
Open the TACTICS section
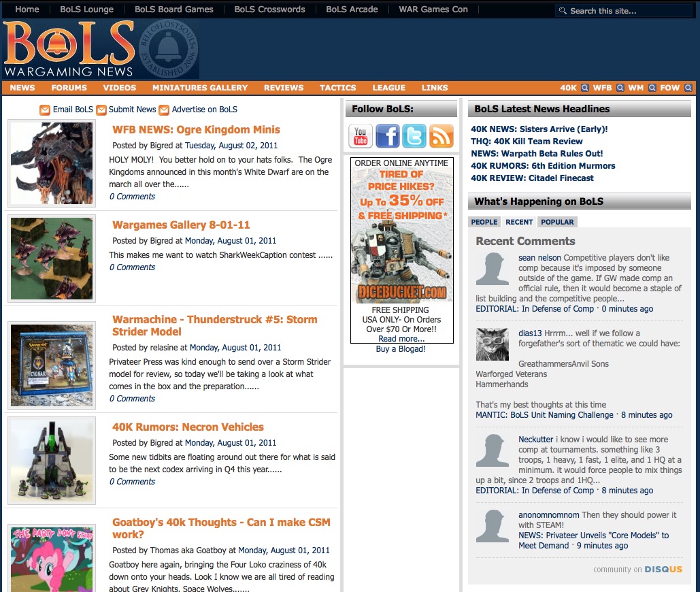338,88
